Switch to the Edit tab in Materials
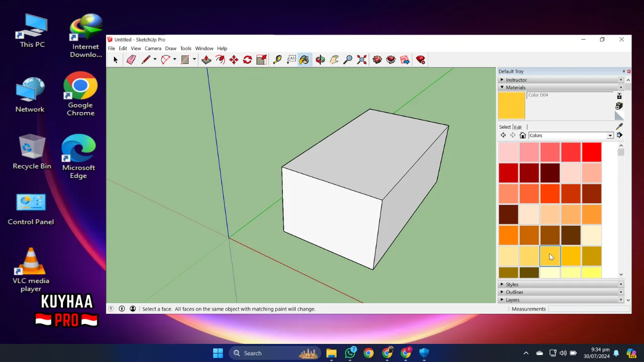Image resolution: width=644 pixels, height=362 pixels. click(x=518, y=127)
